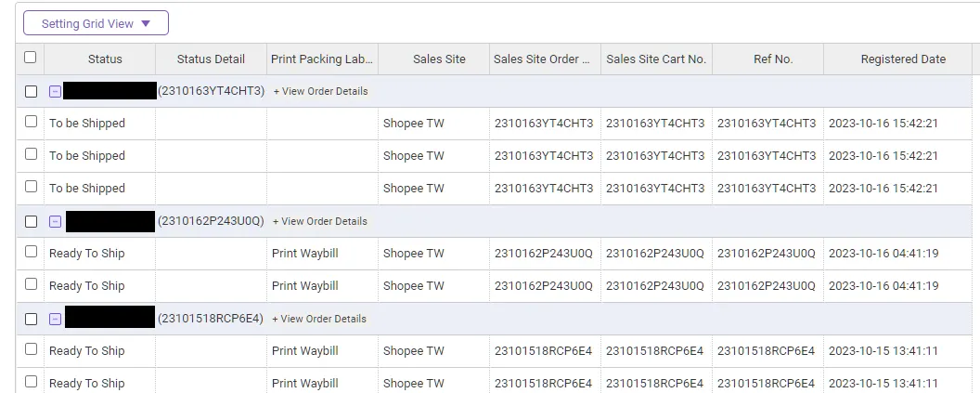Sort by Registered Date column header
The width and height of the screenshot is (980, 393).
902,59
